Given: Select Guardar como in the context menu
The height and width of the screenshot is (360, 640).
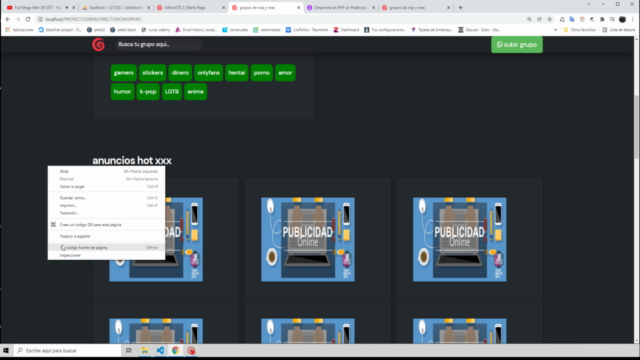Looking at the screenshot, I should coord(107,198).
